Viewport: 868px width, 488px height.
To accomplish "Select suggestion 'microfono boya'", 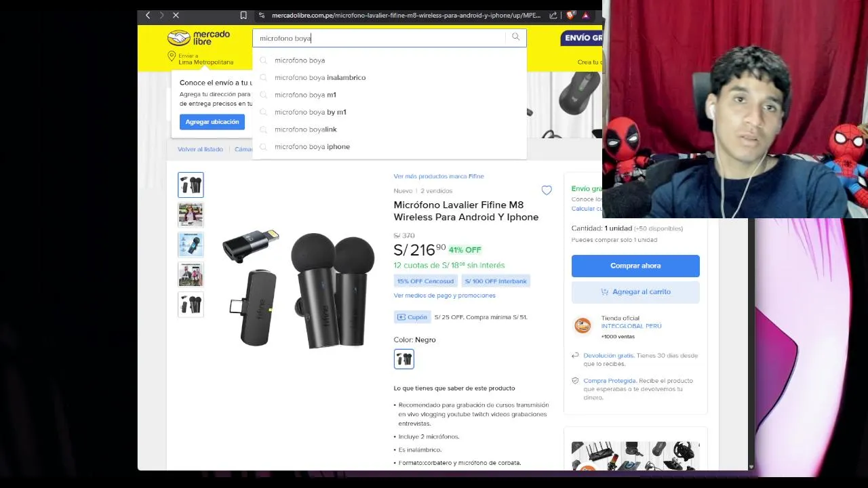I will [x=389, y=60].
